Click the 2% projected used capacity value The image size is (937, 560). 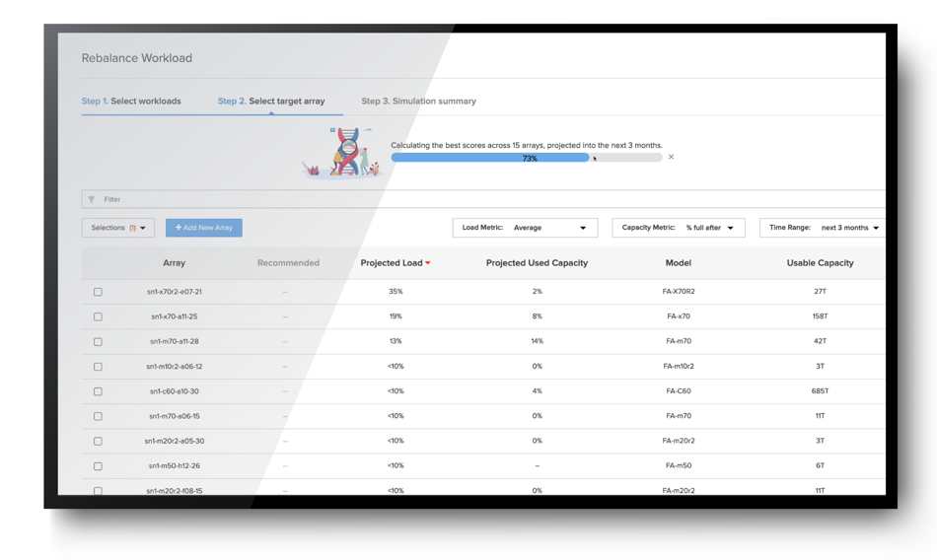538,292
